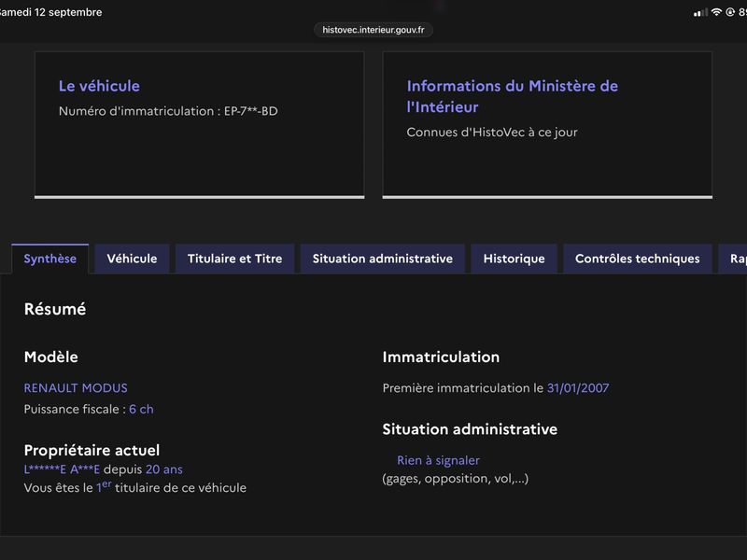Click the RENAULT MODUS model text

(76, 388)
